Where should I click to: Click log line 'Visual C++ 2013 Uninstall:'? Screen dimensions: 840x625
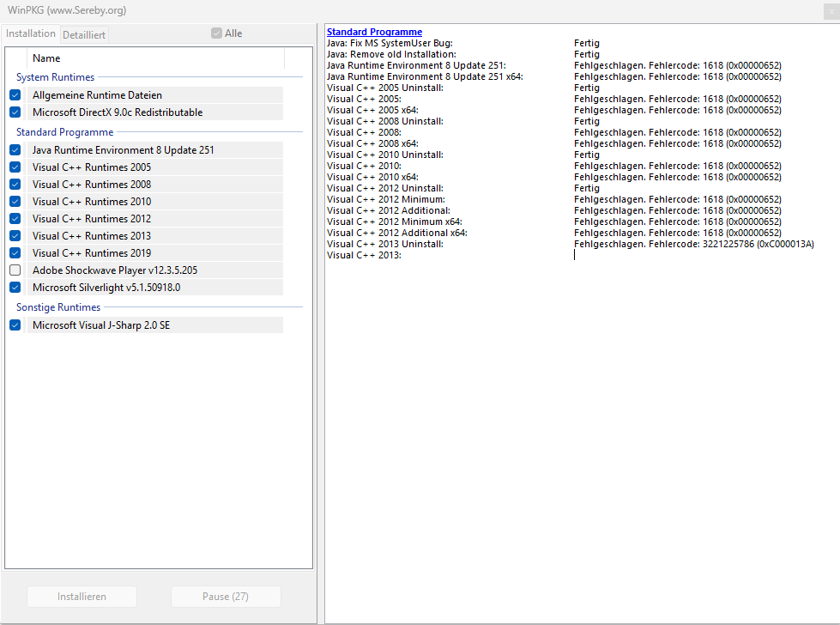coord(385,244)
